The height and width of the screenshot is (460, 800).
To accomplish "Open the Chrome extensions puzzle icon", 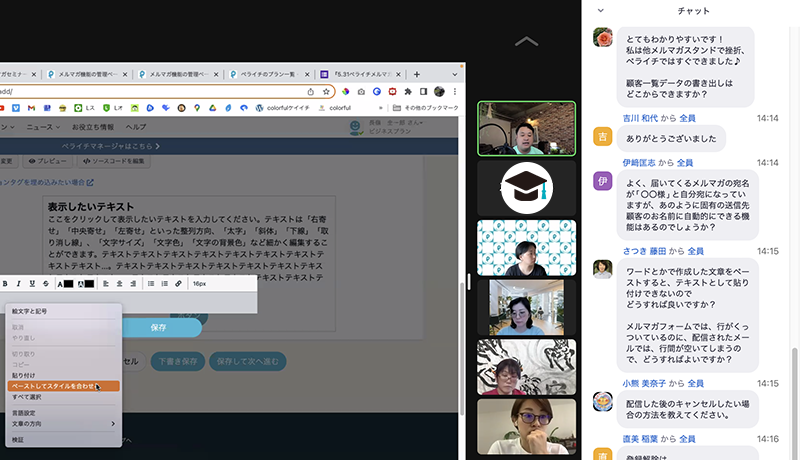I will [407, 91].
